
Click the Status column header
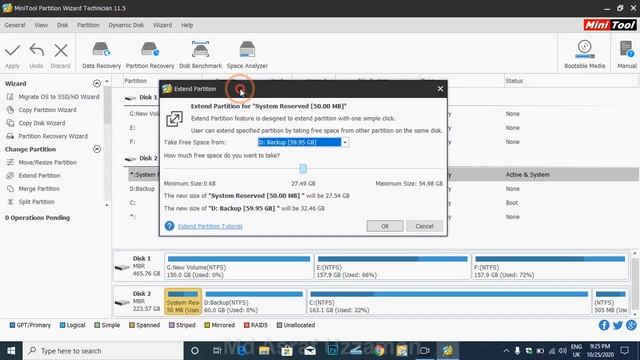pos(514,81)
